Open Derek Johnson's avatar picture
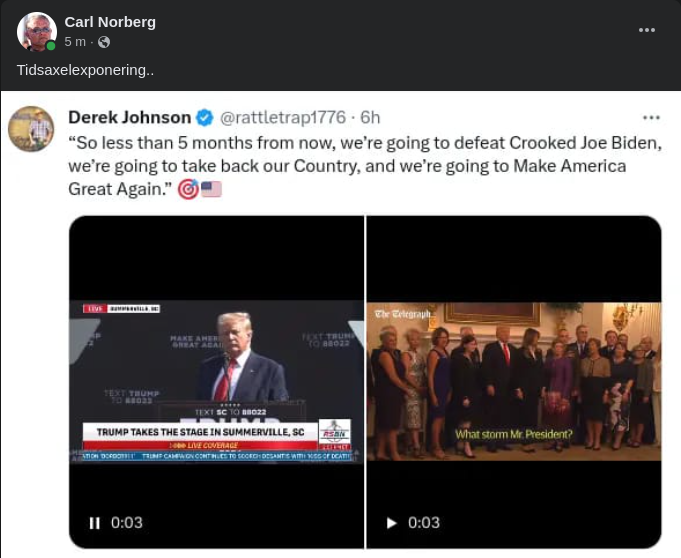This screenshot has width=681, height=558. (x=30, y=128)
